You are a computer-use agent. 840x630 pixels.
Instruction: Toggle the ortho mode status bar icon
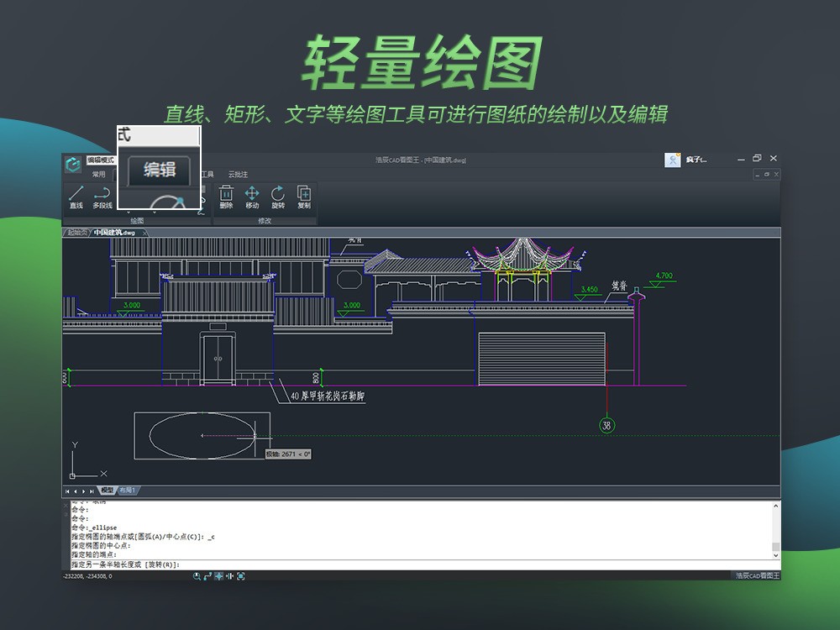coord(207,576)
